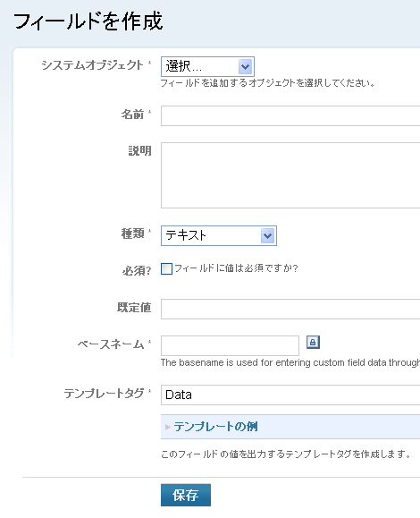Click the フィールドに値は必須ですか? checkbox label
This screenshot has width=420, height=518.
236,268
